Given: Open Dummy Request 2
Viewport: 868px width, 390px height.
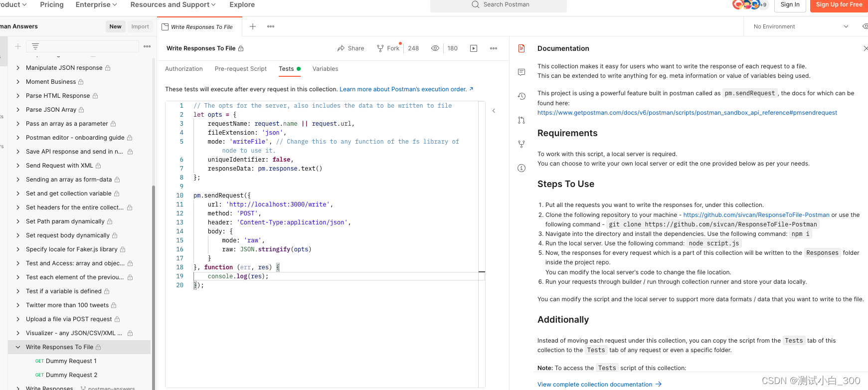Looking at the screenshot, I should (71, 375).
